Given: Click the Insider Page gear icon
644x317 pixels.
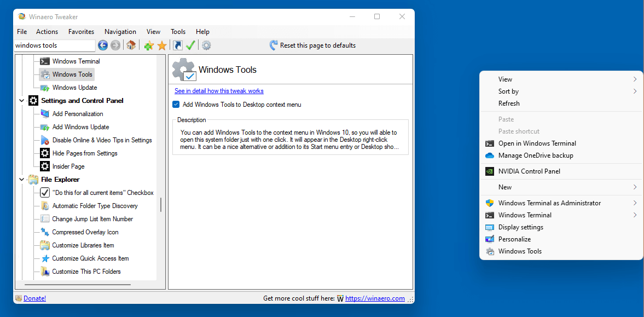Looking at the screenshot, I should pos(45,166).
